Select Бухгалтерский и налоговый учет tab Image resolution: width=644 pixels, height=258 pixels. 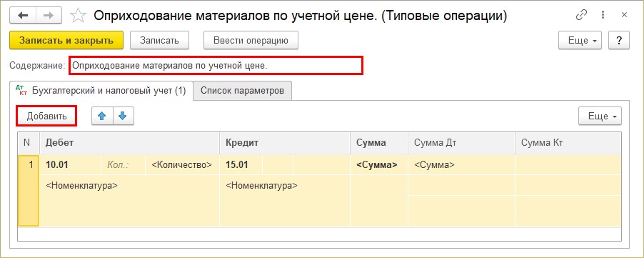tap(101, 91)
